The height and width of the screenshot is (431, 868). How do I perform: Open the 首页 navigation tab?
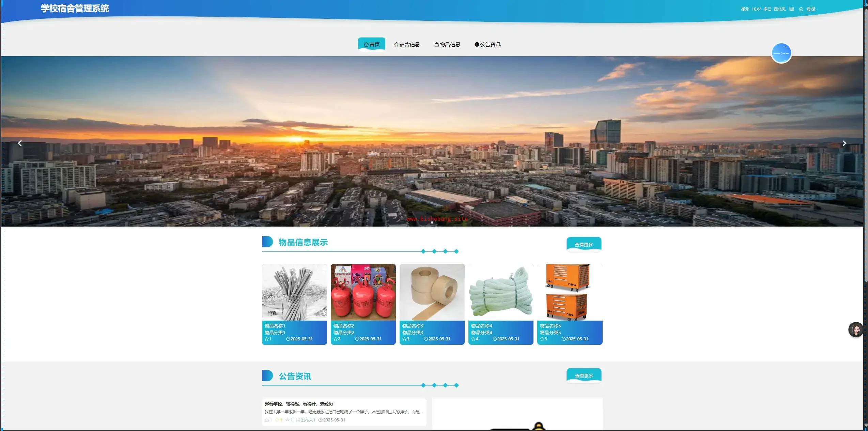[371, 44]
